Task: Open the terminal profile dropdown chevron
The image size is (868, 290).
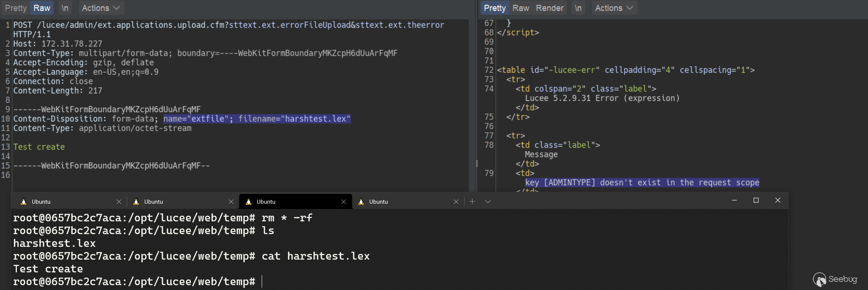Action: click(x=488, y=201)
